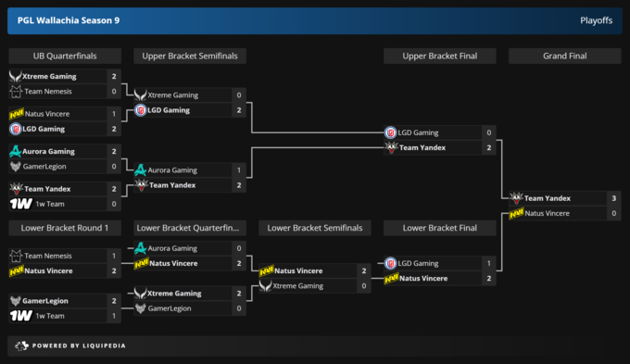Select the UB Quarterfinals round header

pos(65,56)
